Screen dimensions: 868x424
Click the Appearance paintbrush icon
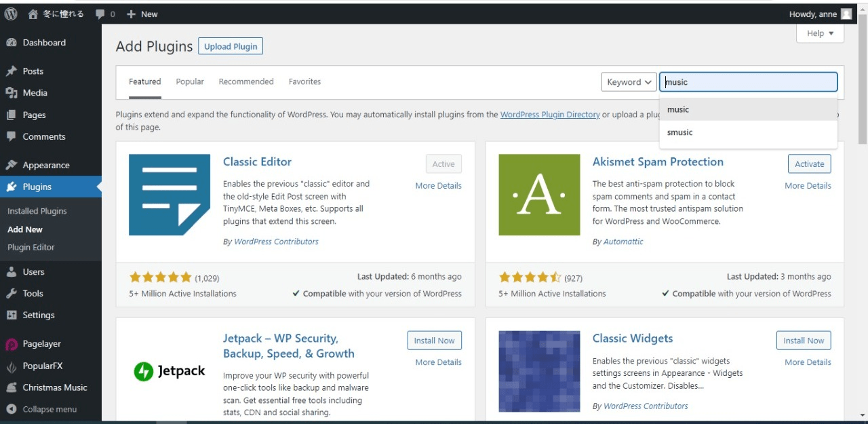[x=12, y=165]
